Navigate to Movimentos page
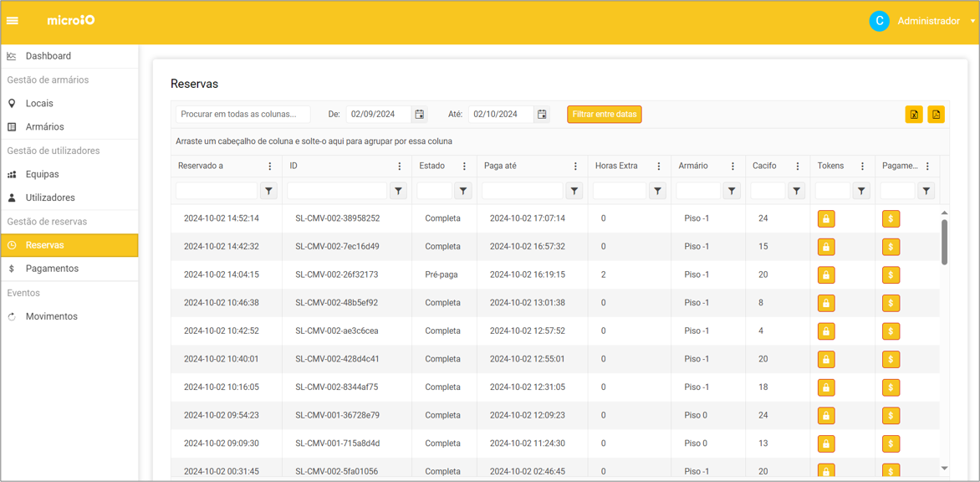980x482 pixels. pyautogui.click(x=51, y=316)
